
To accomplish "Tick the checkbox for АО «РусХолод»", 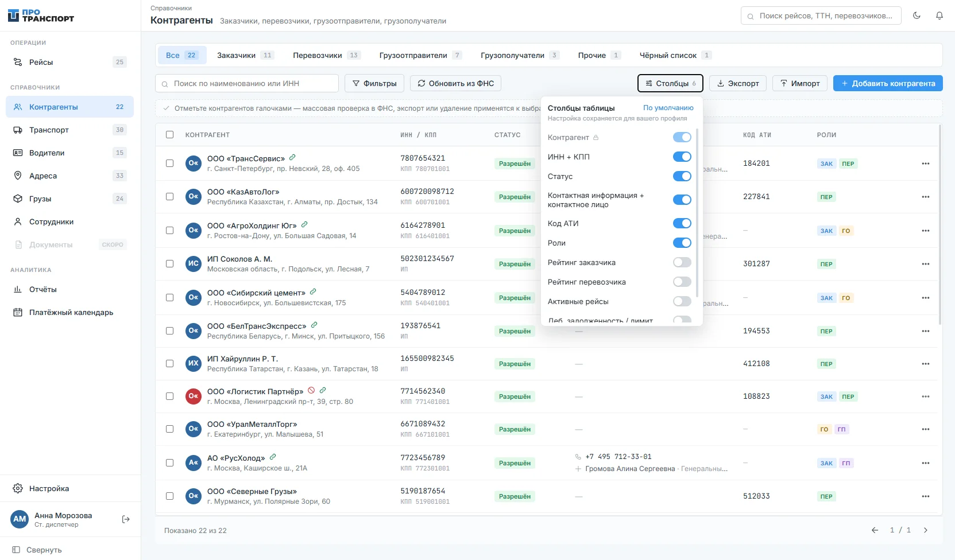I will point(169,462).
